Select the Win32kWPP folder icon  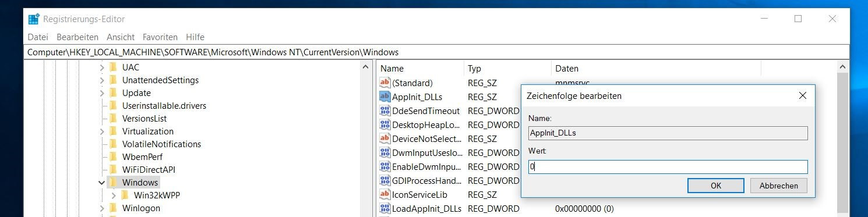(x=125, y=195)
